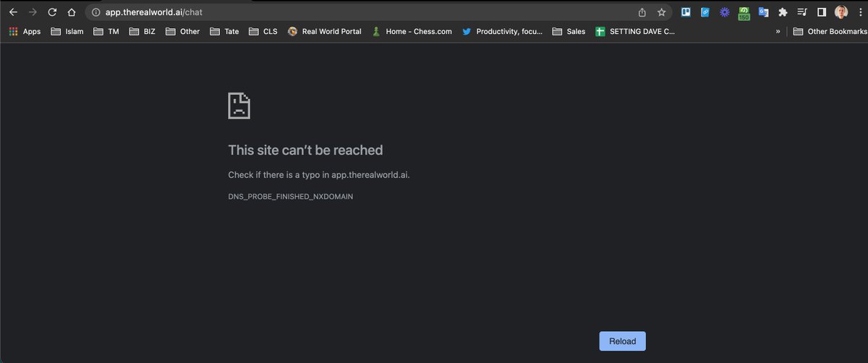The image size is (868, 363).
Task: Open the SETTING DAVE C... sheet bookmark
Action: (635, 32)
